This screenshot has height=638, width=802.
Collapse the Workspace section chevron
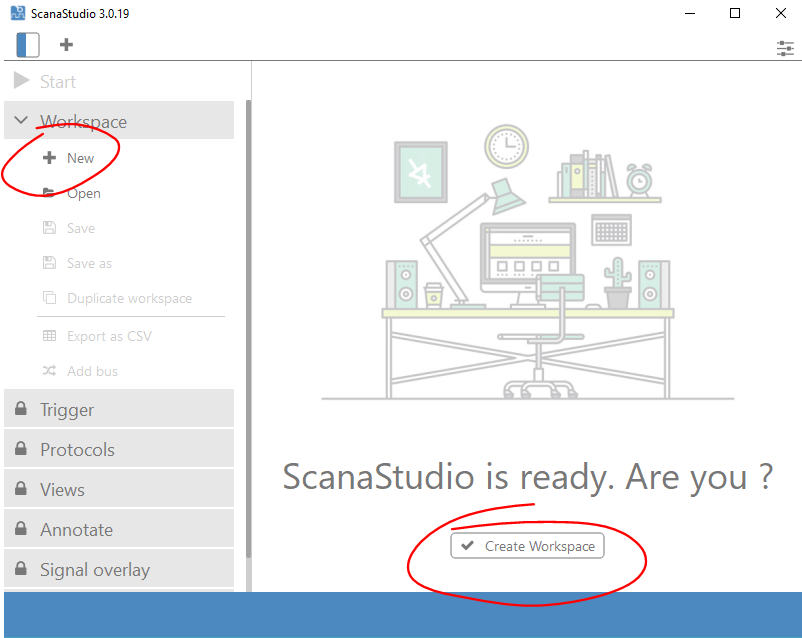click(x=21, y=119)
